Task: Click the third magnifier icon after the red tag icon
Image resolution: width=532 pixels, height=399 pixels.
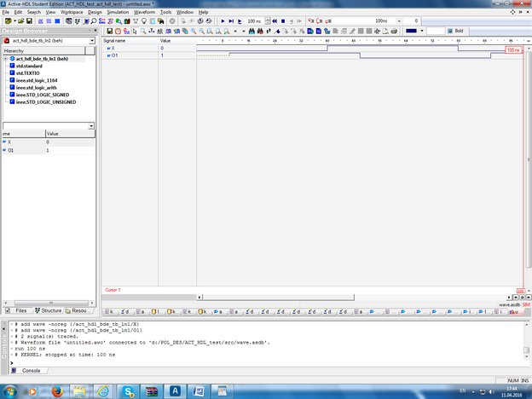Action: coord(210,32)
